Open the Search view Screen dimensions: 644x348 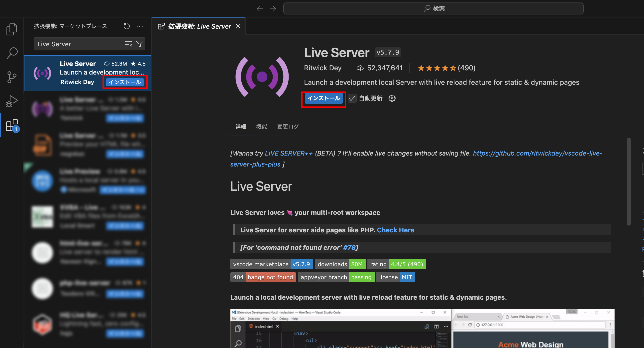11,53
